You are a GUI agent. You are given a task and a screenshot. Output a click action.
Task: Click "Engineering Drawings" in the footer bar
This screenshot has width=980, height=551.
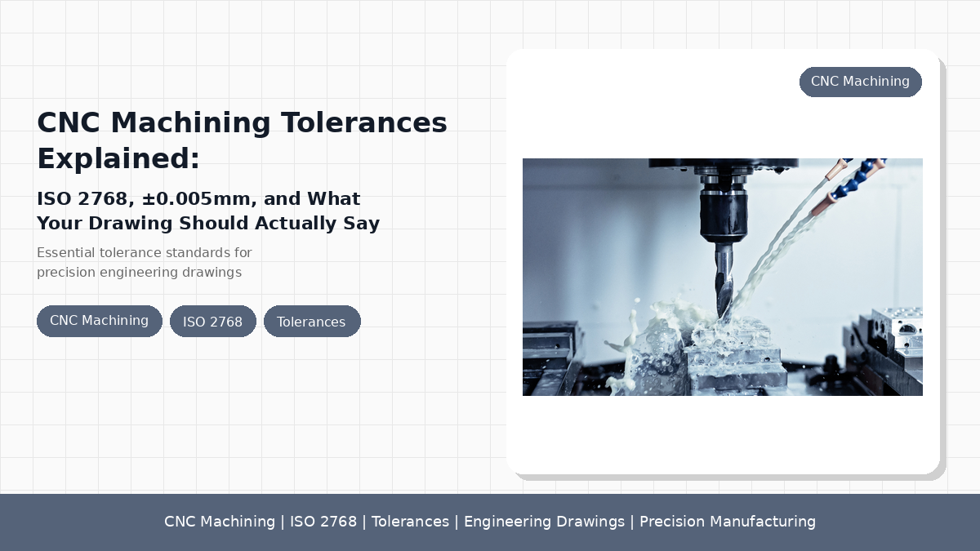coord(544,522)
